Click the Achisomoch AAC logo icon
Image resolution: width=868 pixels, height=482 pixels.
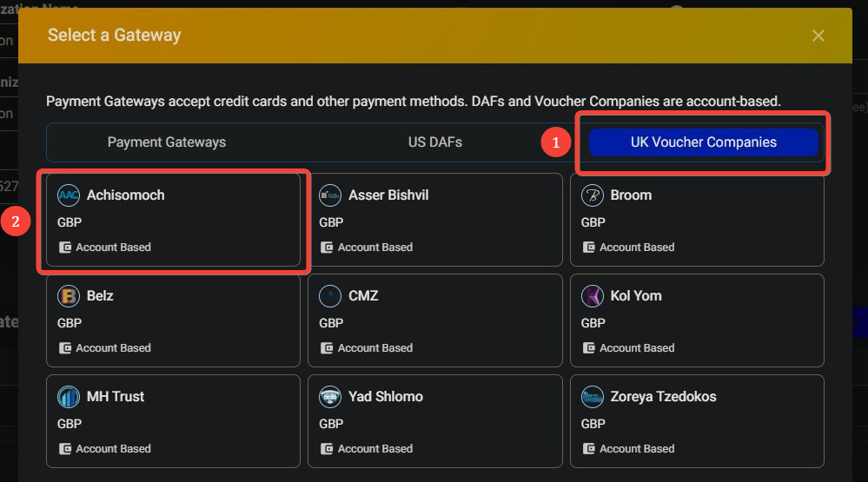pyautogui.click(x=69, y=195)
